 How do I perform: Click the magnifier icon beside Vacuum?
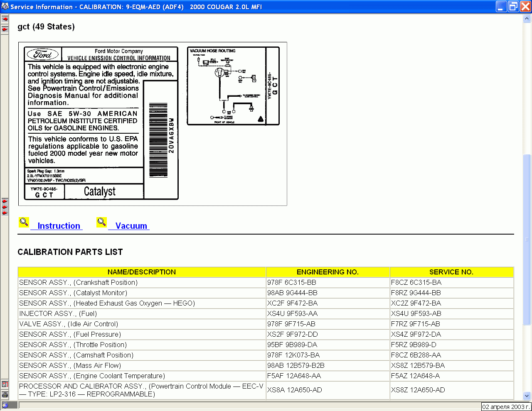click(101, 222)
